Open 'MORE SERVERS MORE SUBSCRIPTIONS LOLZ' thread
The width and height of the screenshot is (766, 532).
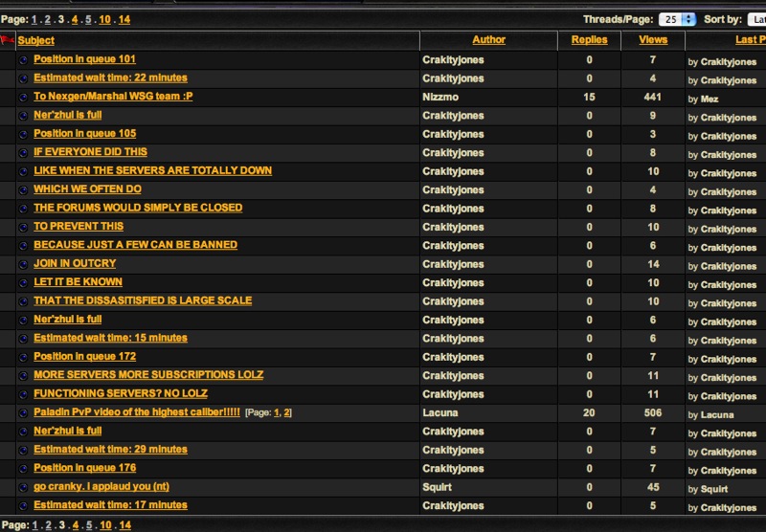[148, 375]
